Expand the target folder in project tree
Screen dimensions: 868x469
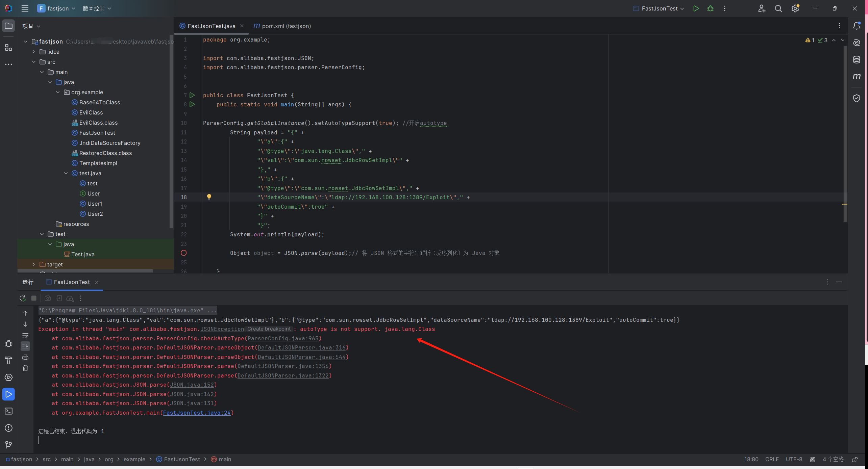tap(33, 264)
